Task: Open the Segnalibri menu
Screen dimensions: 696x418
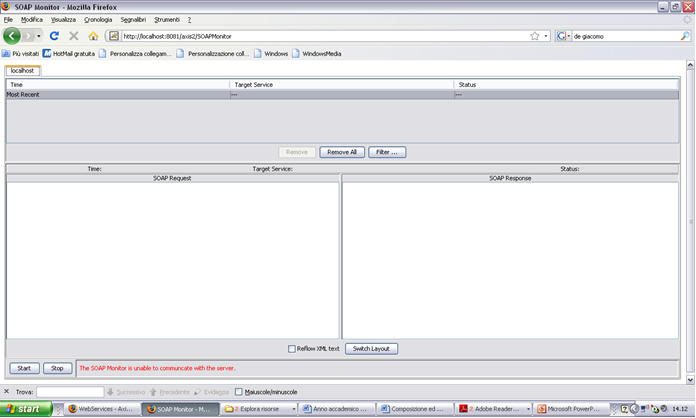Action: click(132, 19)
